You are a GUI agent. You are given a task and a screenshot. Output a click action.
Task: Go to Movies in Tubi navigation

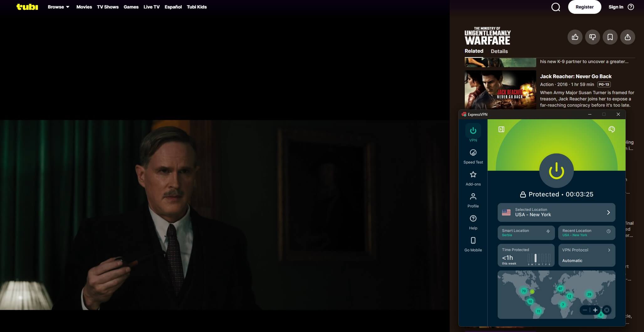tap(84, 7)
